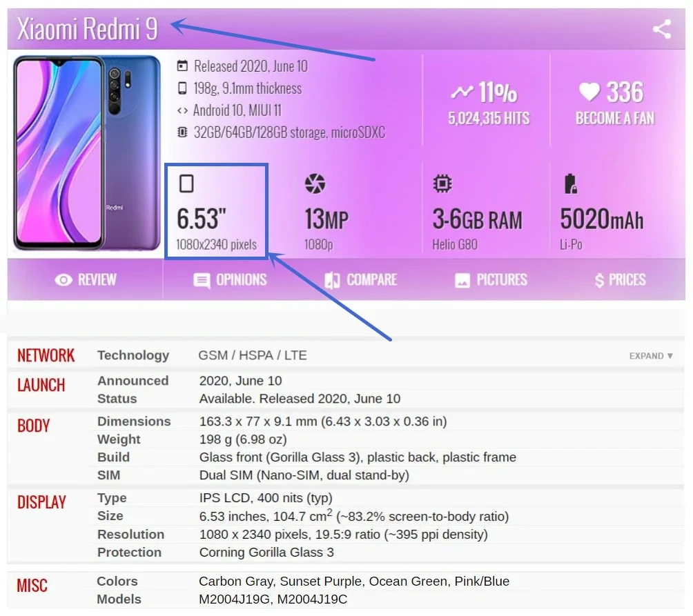Click the Weight spec label
The width and height of the screenshot is (693, 616).
(x=119, y=439)
